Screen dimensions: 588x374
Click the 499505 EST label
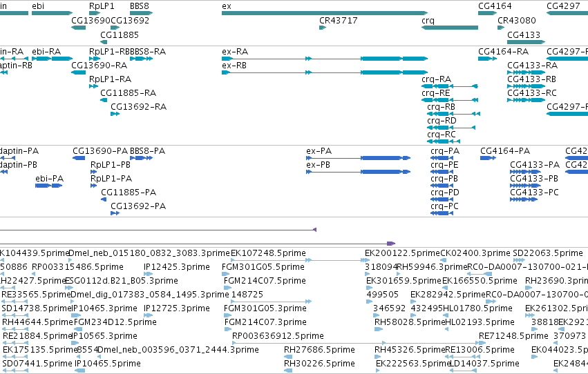click(x=383, y=295)
